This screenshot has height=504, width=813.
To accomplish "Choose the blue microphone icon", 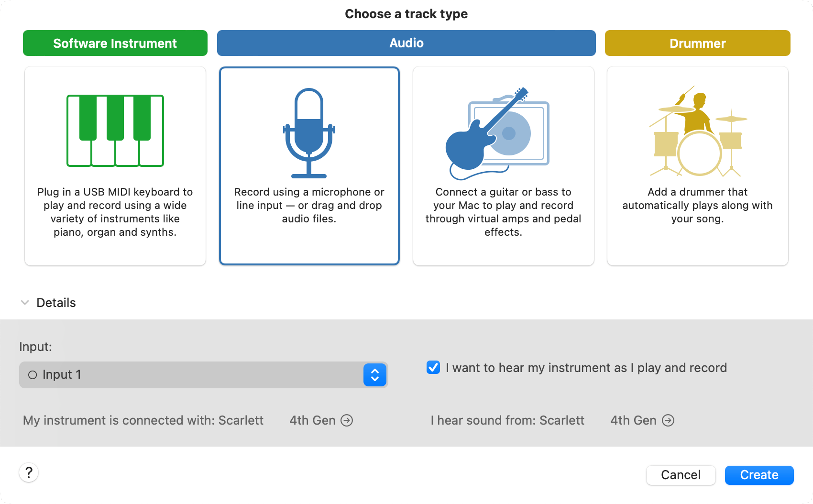I will pos(309,133).
